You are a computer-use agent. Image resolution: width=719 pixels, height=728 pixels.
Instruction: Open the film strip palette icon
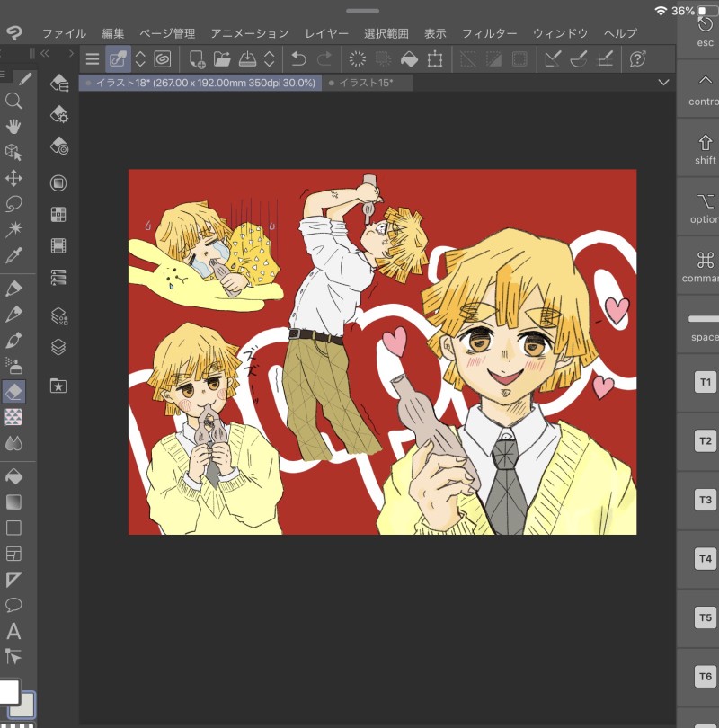tap(58, 245)
